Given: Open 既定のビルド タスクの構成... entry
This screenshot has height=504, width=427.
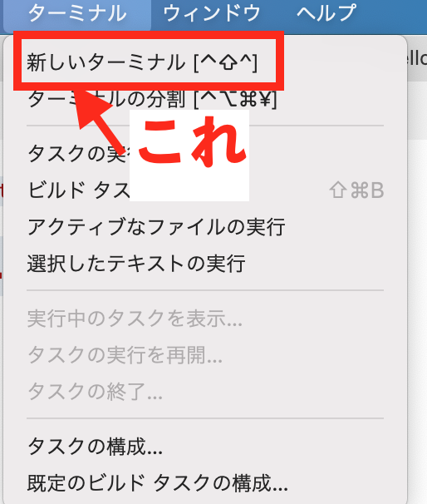Looking at the screenshot, I should [x=205, y=483].
